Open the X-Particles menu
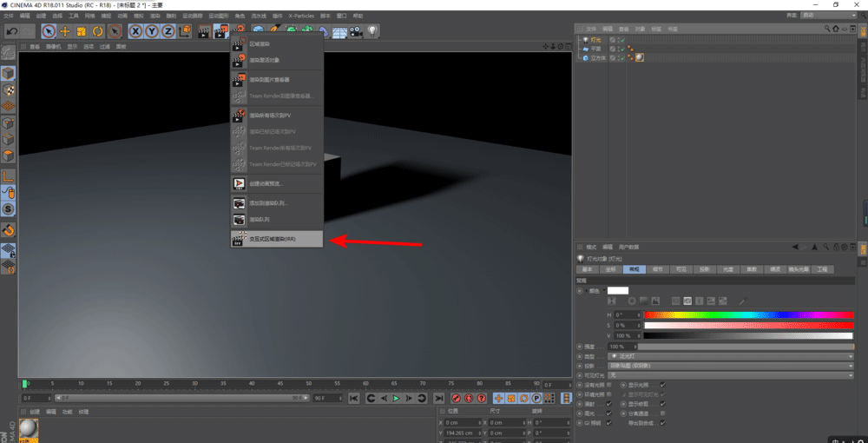 301,16
